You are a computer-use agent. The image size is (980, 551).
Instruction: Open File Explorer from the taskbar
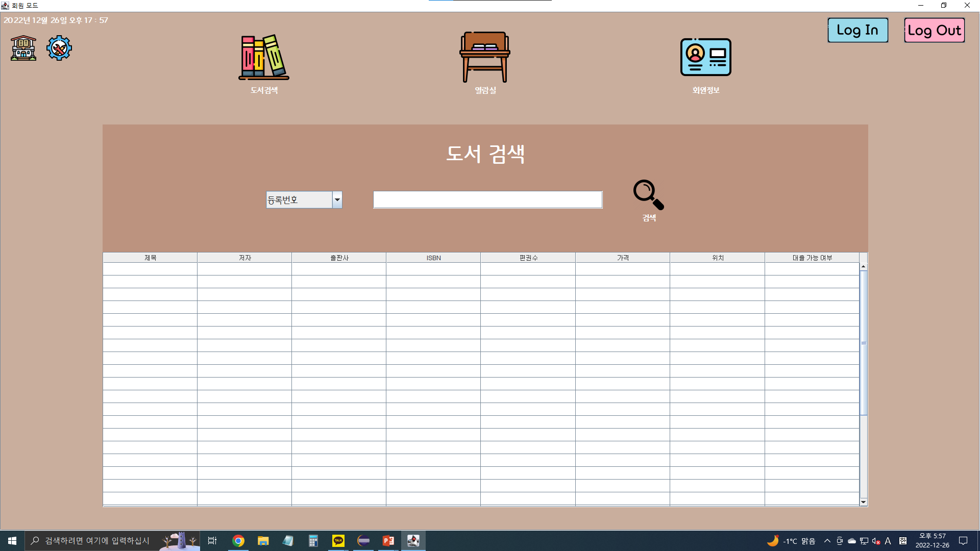pyautogui.click(x=263, y=541)
